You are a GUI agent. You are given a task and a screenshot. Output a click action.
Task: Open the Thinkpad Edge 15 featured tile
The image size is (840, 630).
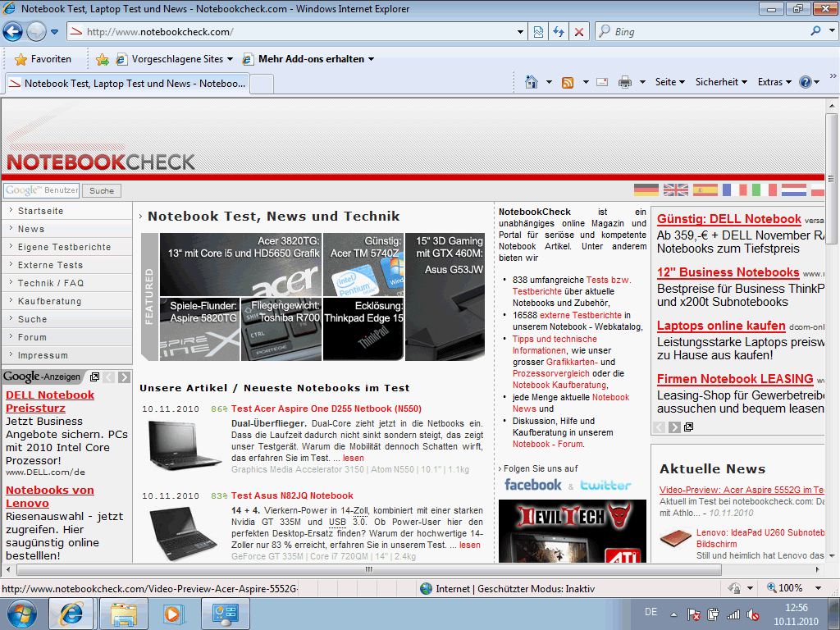click(363, 329)
